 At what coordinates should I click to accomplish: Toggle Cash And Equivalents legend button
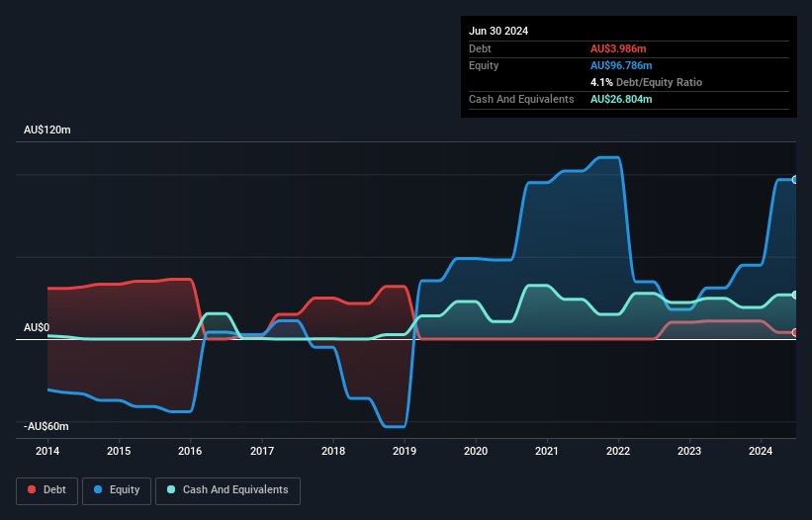[227, 490]
